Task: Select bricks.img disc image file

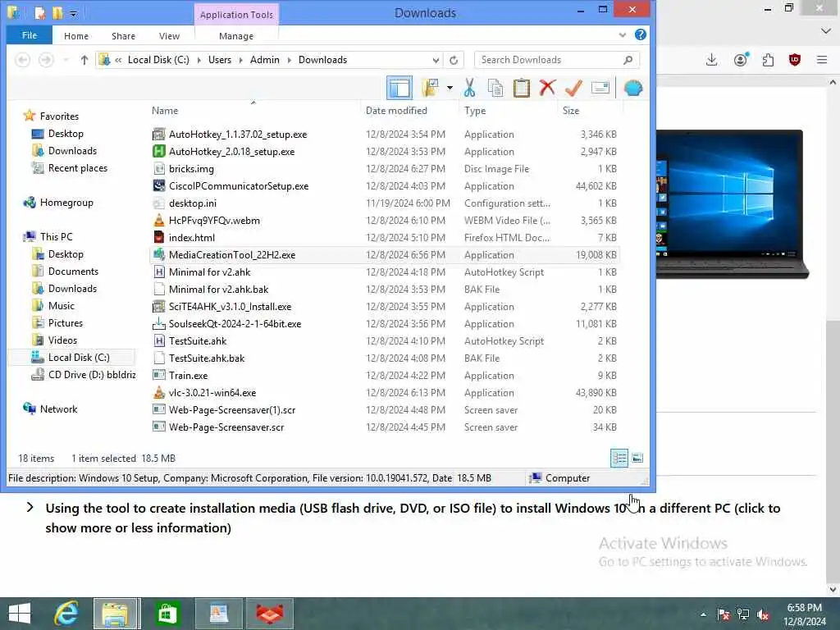Action: [x=191, y=169]
